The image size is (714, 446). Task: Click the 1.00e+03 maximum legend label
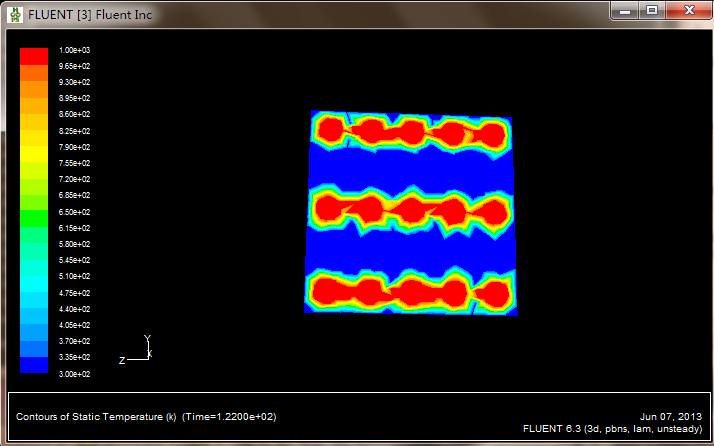pyautogui.click(x=74, y=50)
